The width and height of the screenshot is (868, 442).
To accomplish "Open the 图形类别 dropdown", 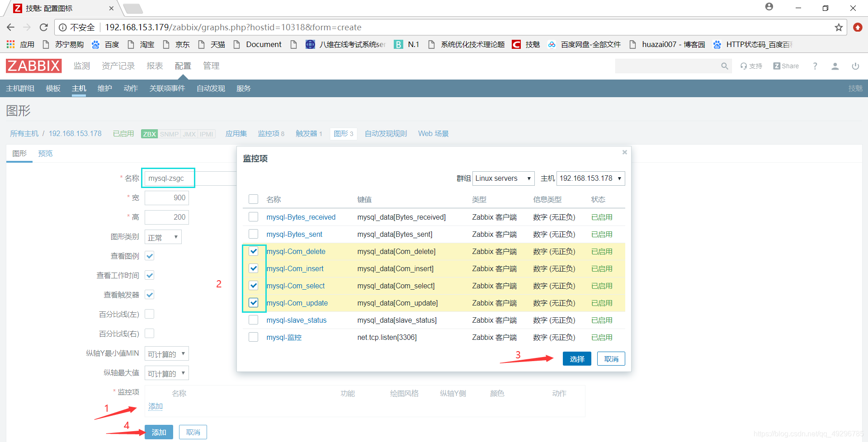I will (163, 237).
